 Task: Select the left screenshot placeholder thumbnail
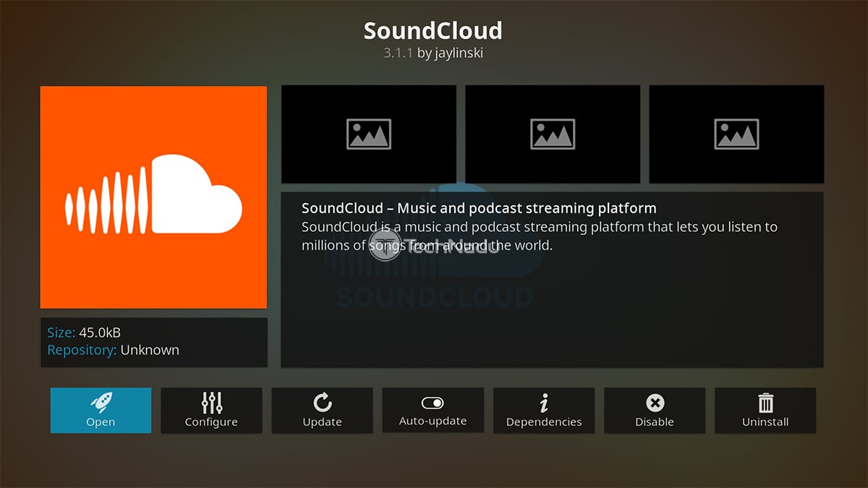pyautogui.click(x=369, y=134)
